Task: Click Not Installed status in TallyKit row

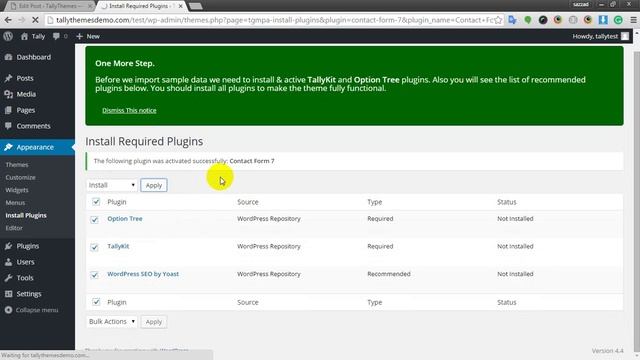Action: tap(515, 246)
